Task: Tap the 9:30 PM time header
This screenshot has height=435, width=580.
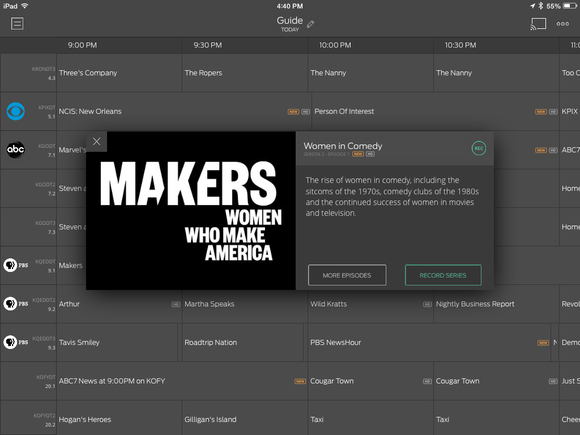Action: pos(208,45)
